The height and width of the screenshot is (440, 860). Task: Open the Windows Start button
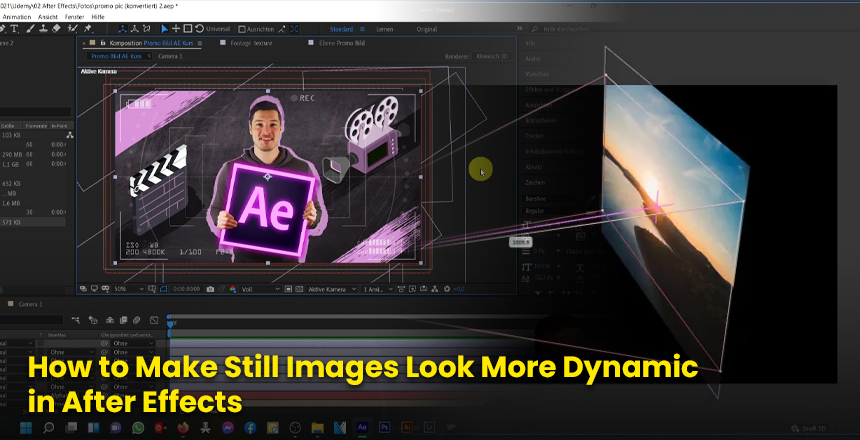[x=26, y=427]
